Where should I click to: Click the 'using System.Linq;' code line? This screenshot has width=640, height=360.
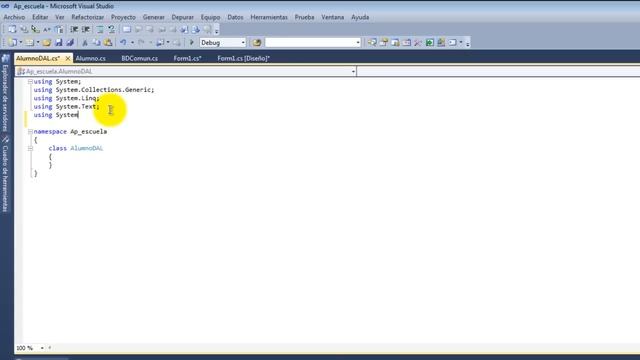(67, 98)
